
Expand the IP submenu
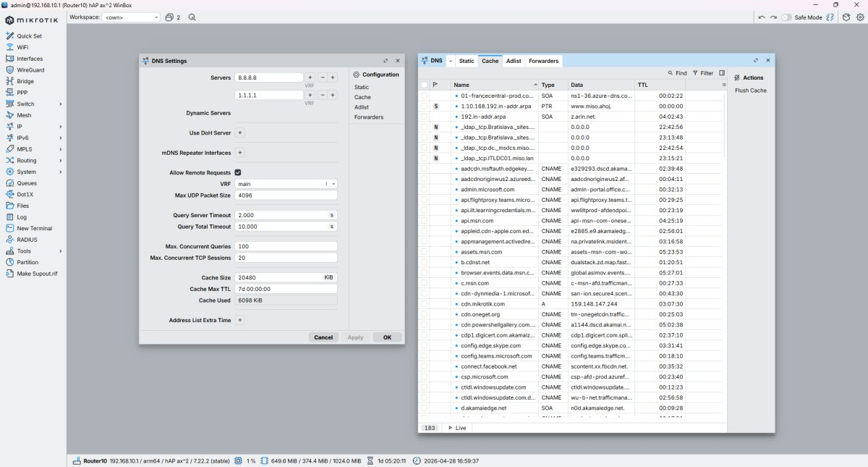(60, 127)
